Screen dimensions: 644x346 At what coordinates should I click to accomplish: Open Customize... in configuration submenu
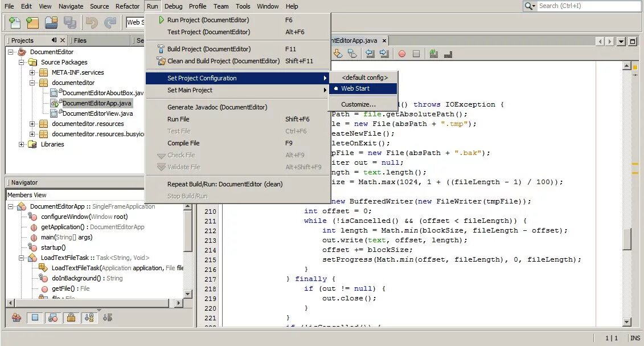(363, 104)
